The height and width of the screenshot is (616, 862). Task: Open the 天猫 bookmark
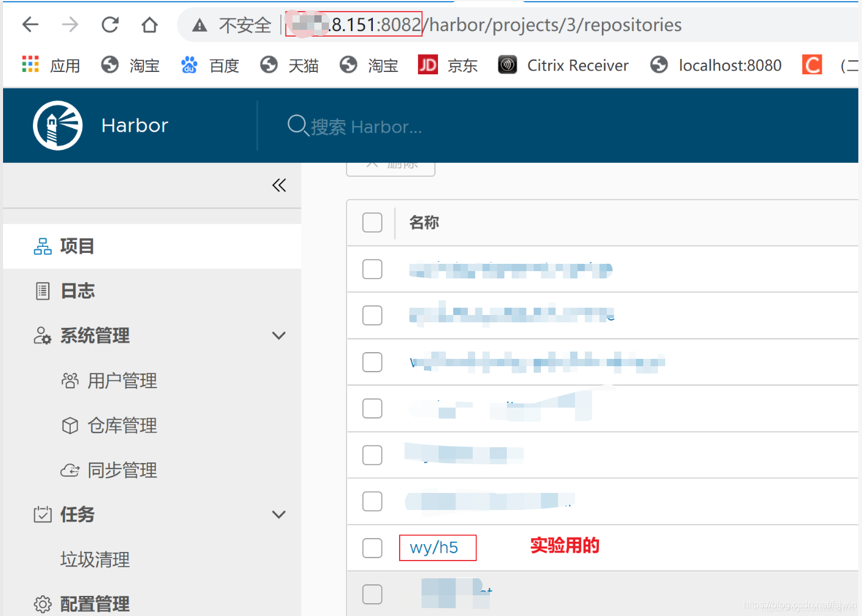point(289,65)
